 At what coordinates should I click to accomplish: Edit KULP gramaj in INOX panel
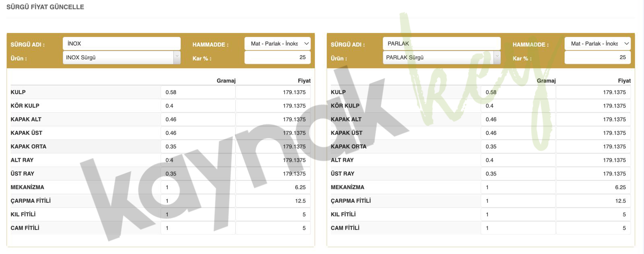198,92
